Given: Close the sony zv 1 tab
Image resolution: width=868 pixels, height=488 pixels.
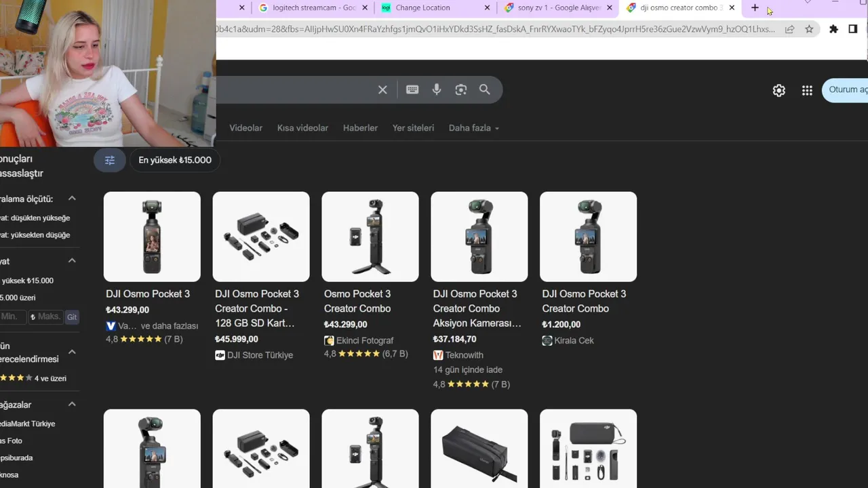Looking at the screenshot, I should tap(610, 7).
